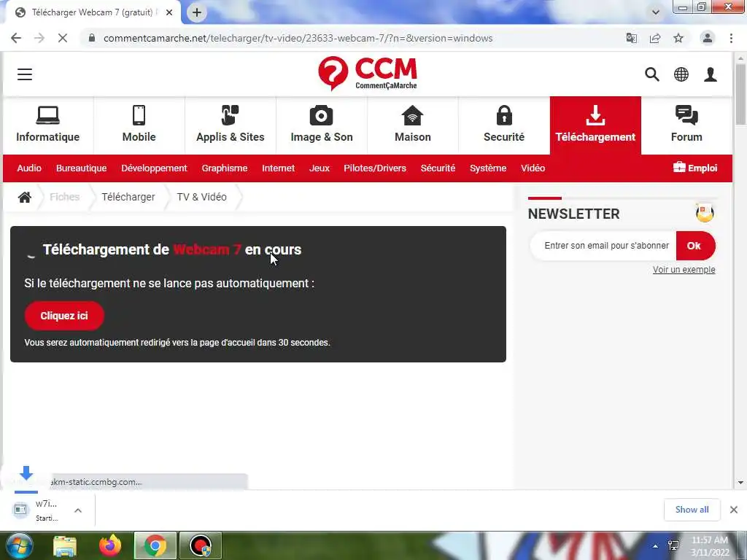Close the Télécharger Webcam 7 tab

[169, 13]
